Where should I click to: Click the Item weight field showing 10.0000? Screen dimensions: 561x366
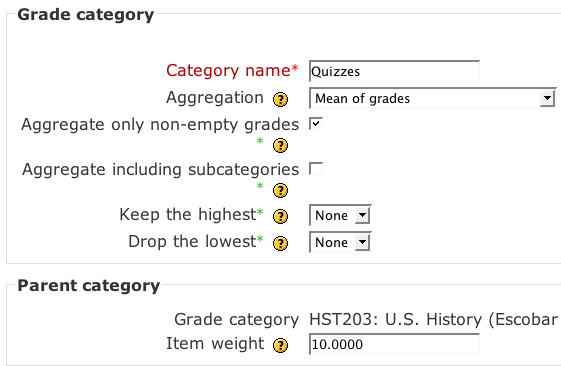[x=394, y=344]
